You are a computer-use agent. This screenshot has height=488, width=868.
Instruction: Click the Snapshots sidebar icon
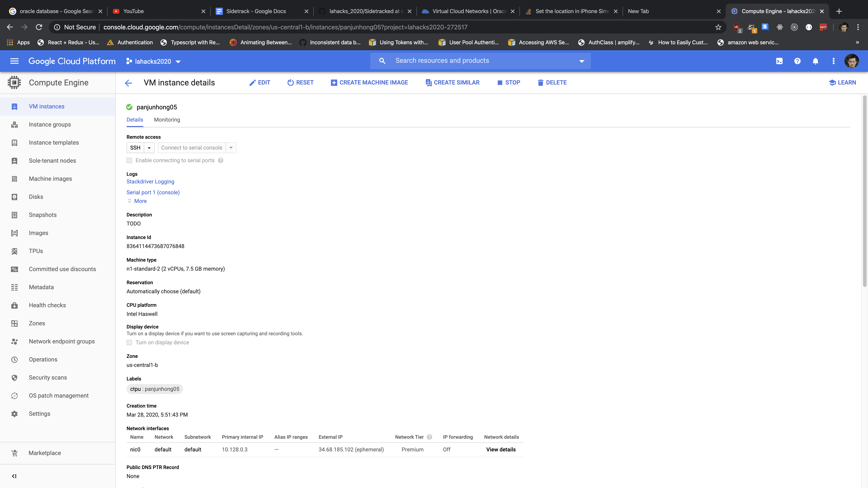pyautogui.click(x=14, y=215)
